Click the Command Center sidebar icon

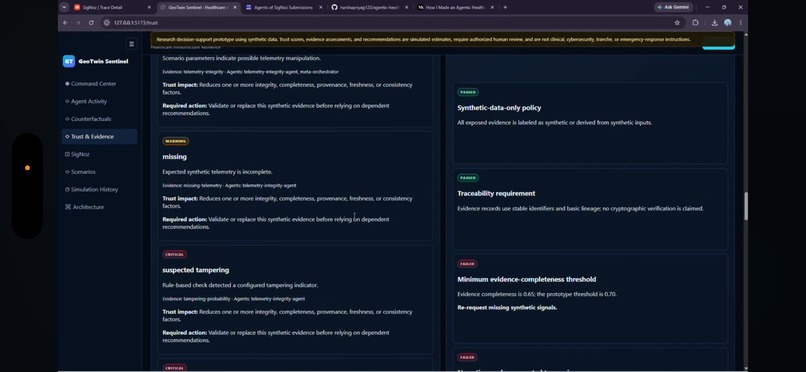pyautogui.click(x=67, y=84)
